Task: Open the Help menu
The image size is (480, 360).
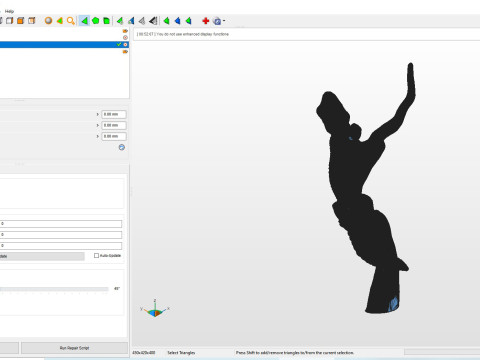Action: 9,11
